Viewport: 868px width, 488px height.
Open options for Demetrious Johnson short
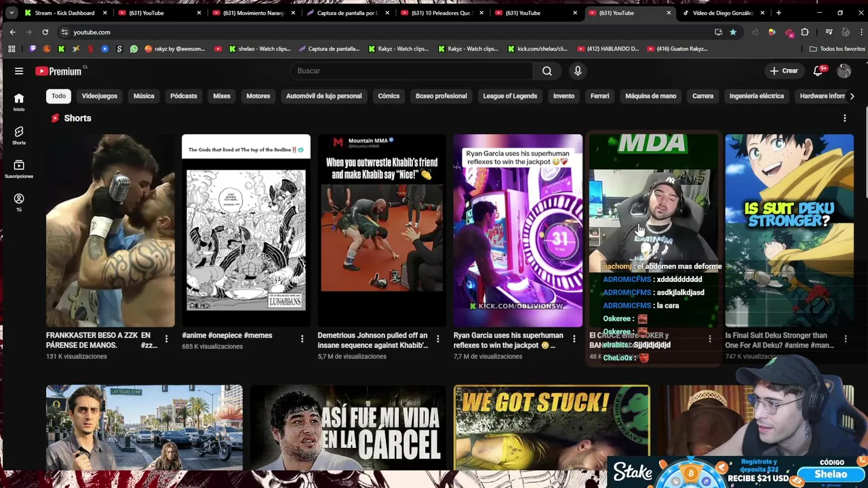coord(438,339)
